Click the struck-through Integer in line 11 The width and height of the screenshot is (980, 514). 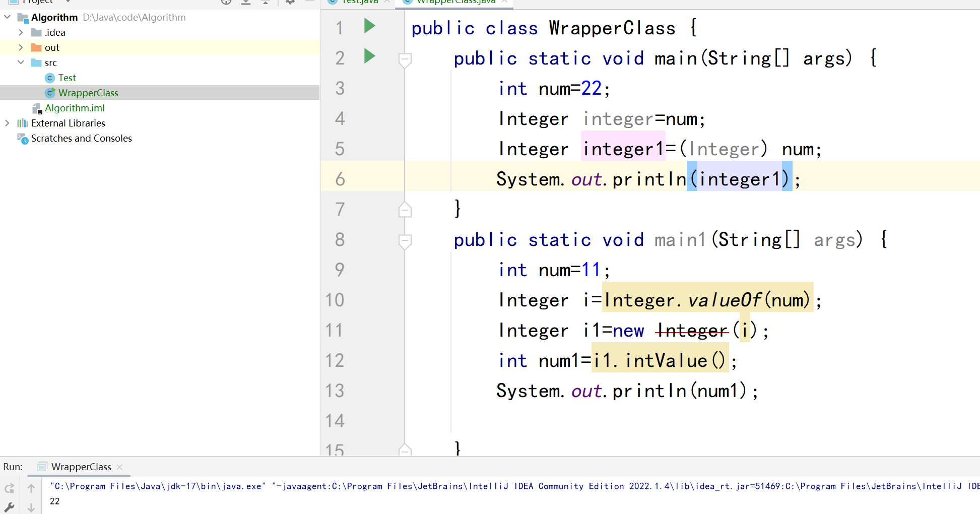[692, 331]
